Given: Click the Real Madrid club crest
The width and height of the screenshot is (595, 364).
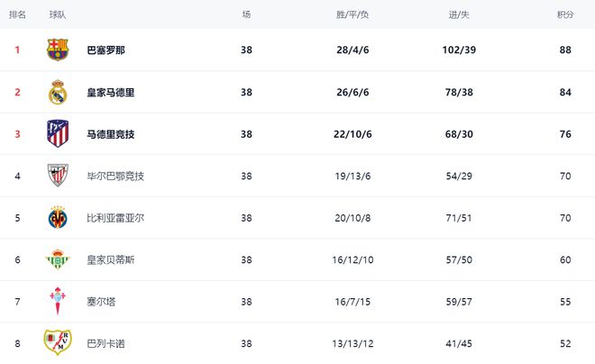Looking at the screenshot, I should tap(58, 92).
